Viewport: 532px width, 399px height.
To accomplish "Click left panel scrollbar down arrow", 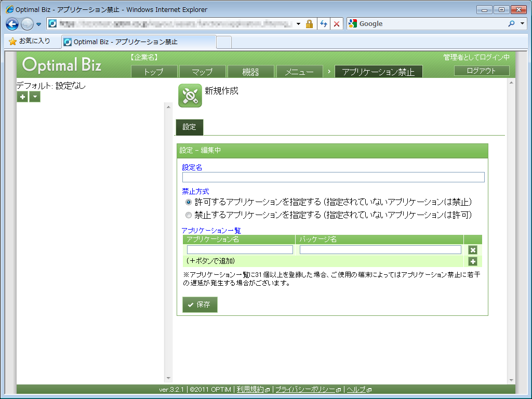I will click(168, 378).
